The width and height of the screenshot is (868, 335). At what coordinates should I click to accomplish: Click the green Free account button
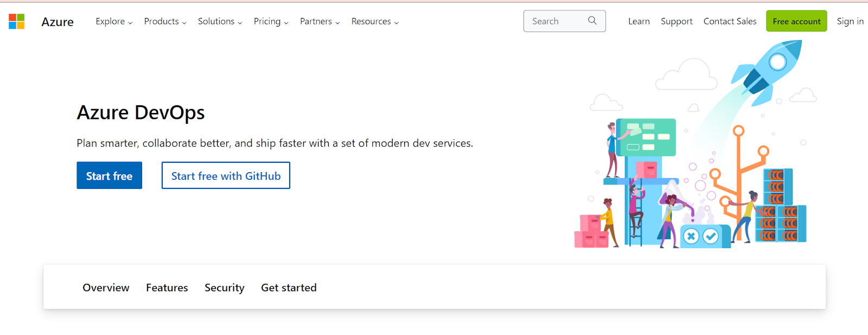point(796,21)
